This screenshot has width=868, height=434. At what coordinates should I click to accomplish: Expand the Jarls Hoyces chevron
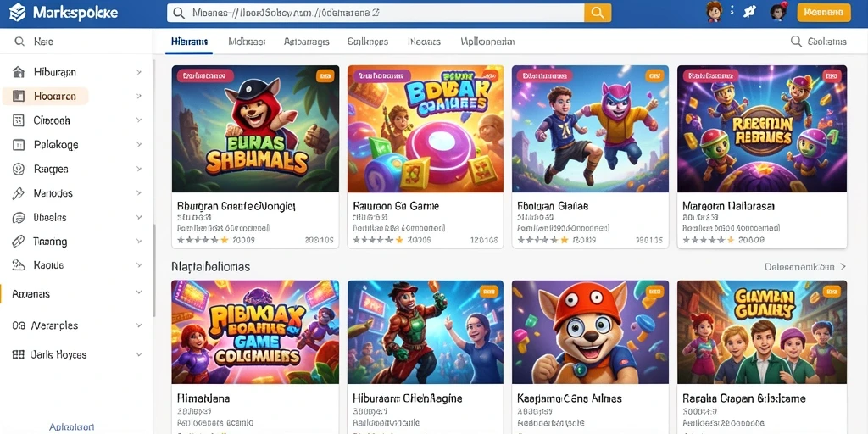tap(138, 354)
